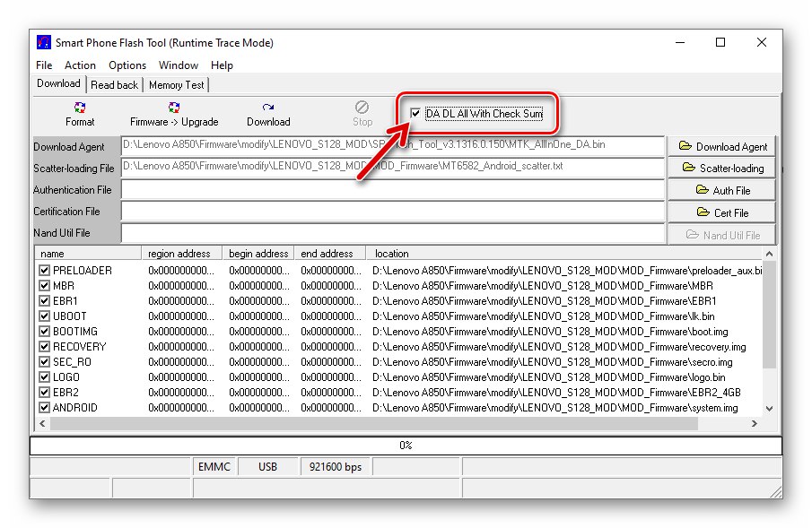The height and width of the screenshot is (528, 812).
Task: Click the Stop toolbar icon
Action: (362, 108)
